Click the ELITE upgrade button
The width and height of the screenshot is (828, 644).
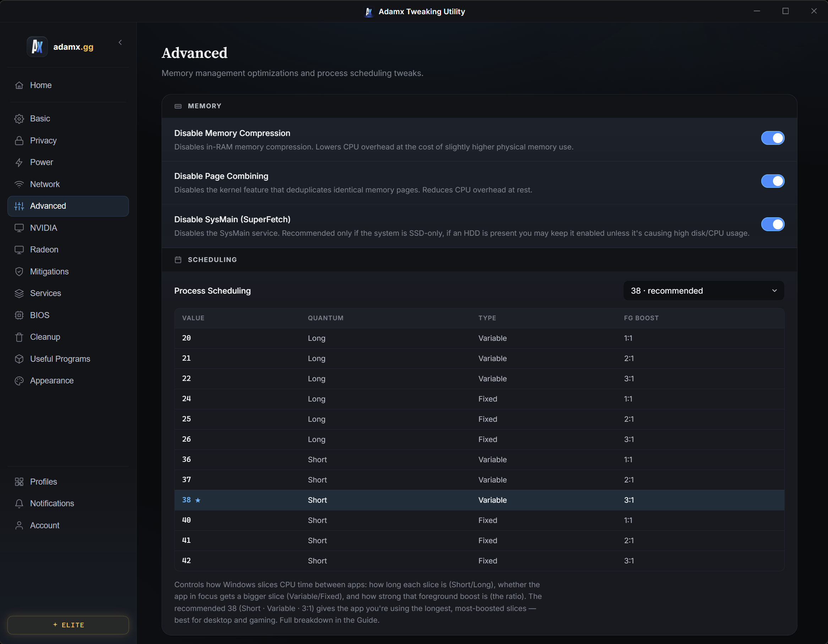(68, 625)
